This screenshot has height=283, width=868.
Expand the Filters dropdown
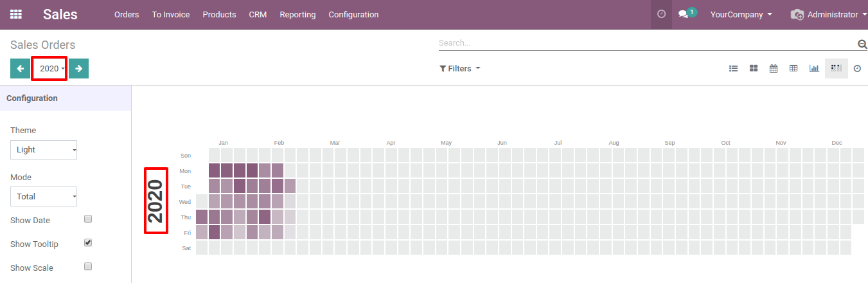tap(459, 68)
